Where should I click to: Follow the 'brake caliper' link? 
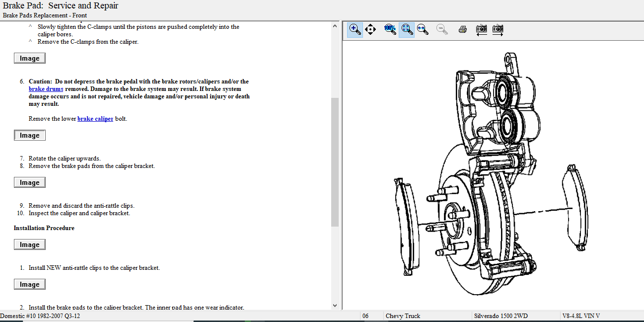click(x=95, y=119)
